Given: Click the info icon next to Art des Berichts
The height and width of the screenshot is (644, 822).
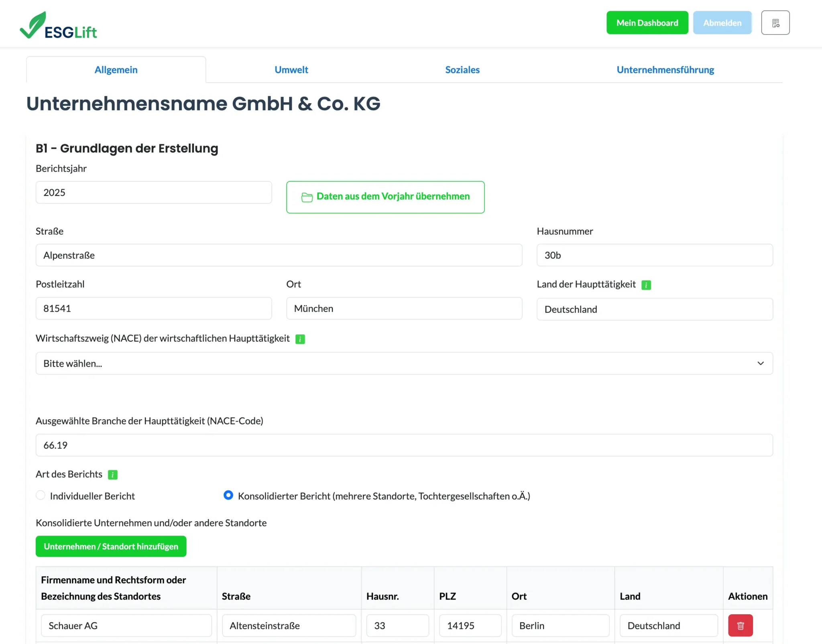Looking at the screenshot, I should 113,475.
